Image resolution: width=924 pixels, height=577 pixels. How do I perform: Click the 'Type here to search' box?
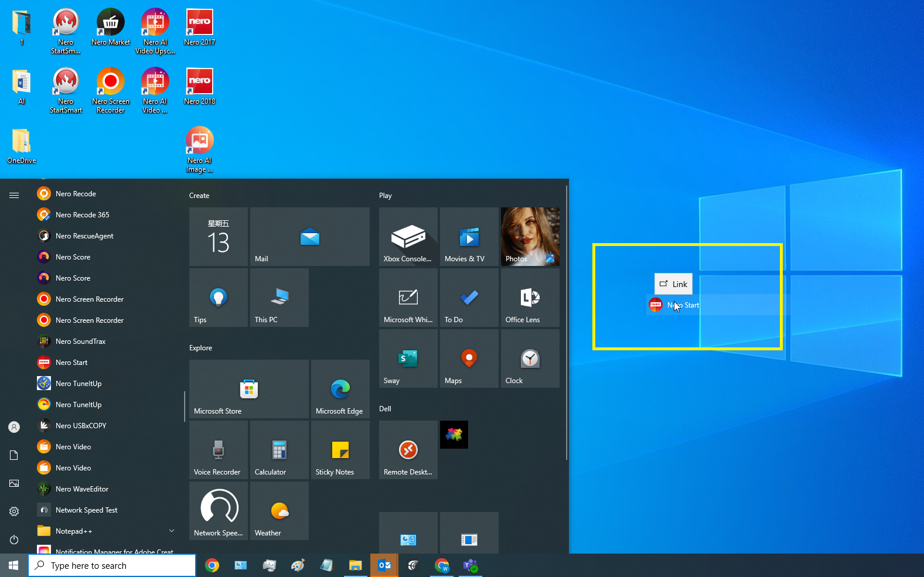point(112,565)
